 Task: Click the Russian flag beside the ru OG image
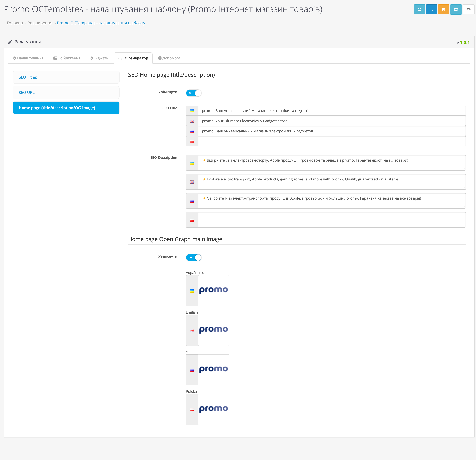(192, 370)
